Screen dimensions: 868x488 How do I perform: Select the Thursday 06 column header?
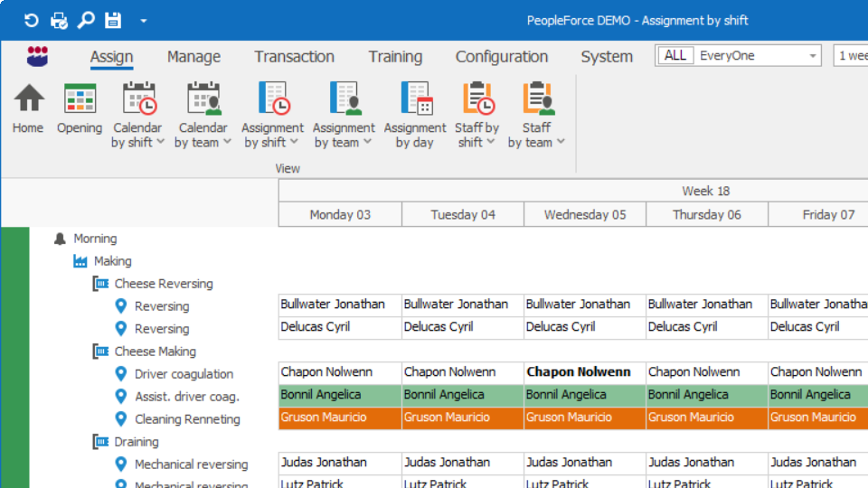pyautogui.click(x=706, y=215)
